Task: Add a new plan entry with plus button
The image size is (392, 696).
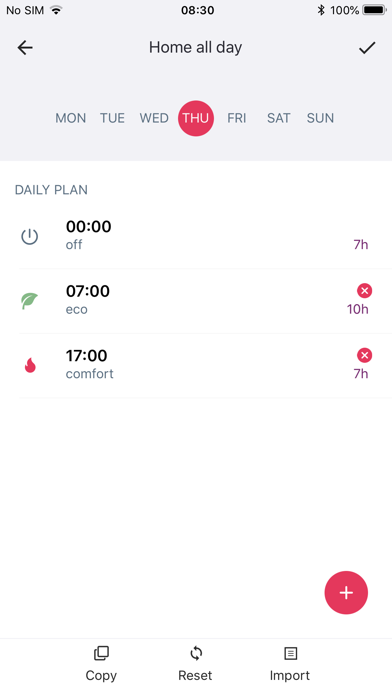Action: tap(346, 593)
